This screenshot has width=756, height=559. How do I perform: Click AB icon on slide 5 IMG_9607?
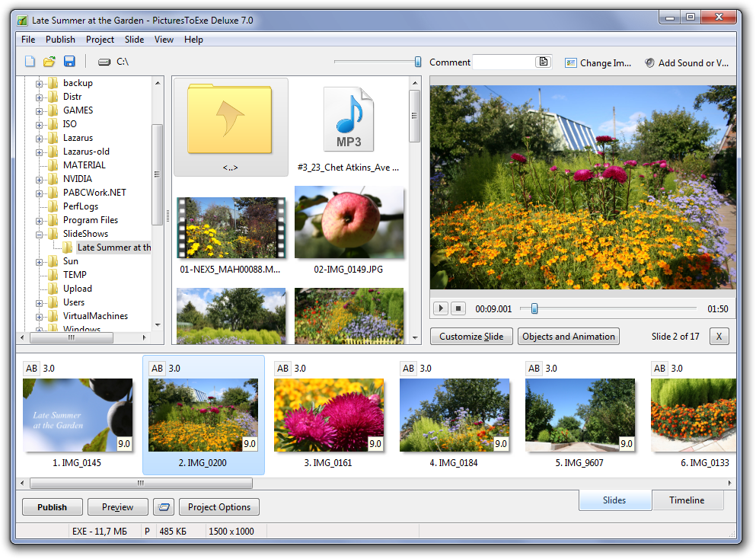pos(534,369)
